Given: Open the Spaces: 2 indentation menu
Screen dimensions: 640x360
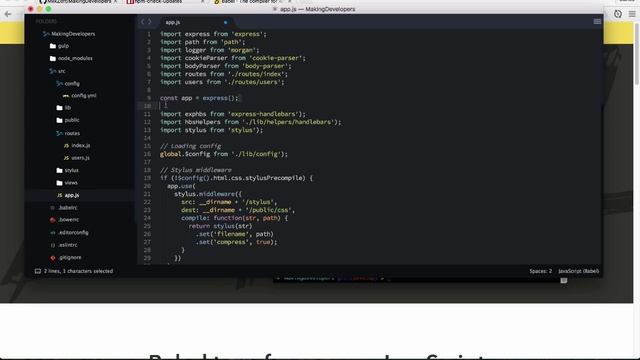Looking at the screenshot, I should [x=540, y=271].
